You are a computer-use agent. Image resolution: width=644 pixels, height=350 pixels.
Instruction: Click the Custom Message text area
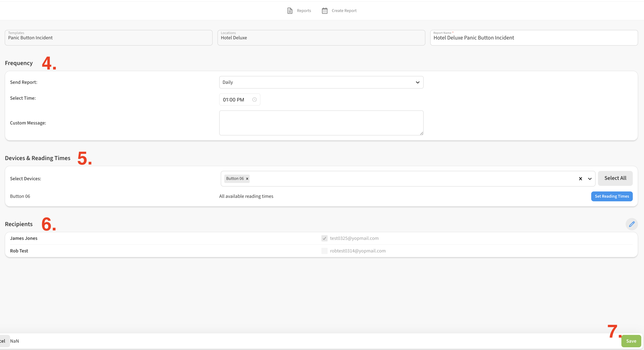[321, 123]
